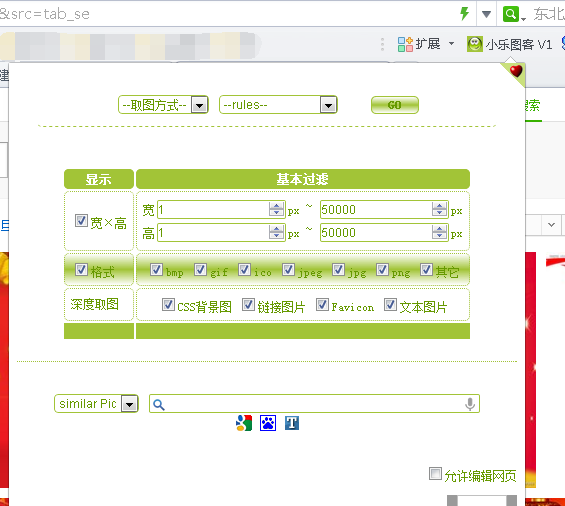Click the microphone icon in search field
Image resolution: width=565 pixels, height=506 pixels.
point(470,404)
